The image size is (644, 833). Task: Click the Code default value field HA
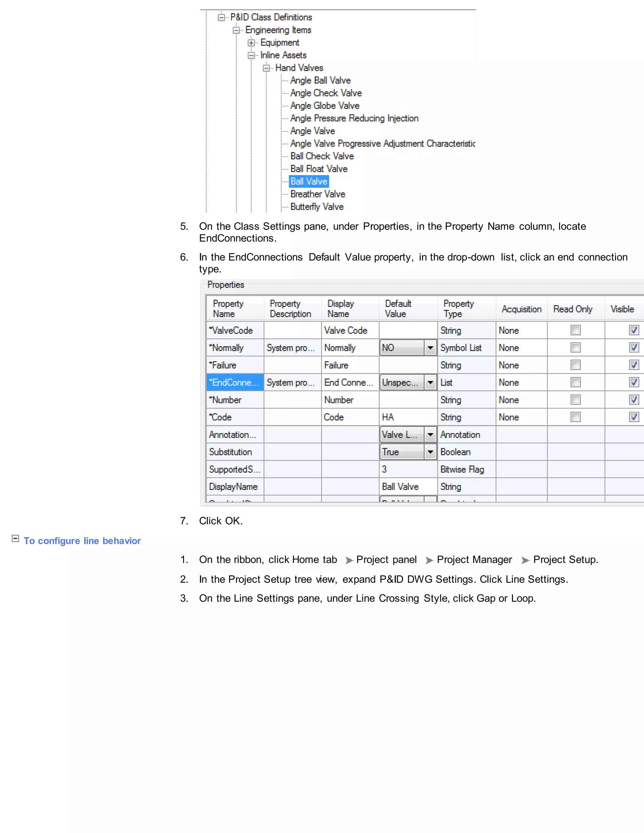click(408, 417)
